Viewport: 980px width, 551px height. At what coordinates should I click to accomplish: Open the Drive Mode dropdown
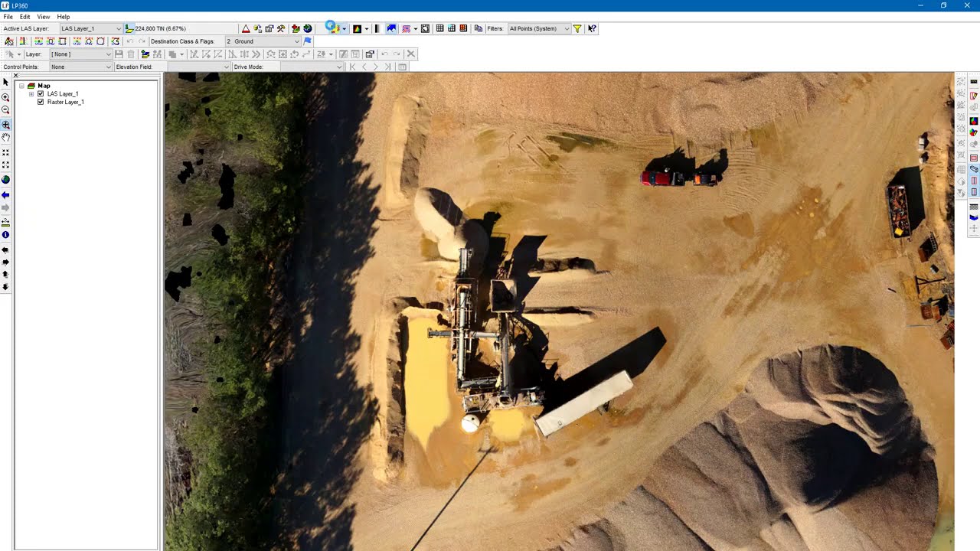[x=311, y=67]
